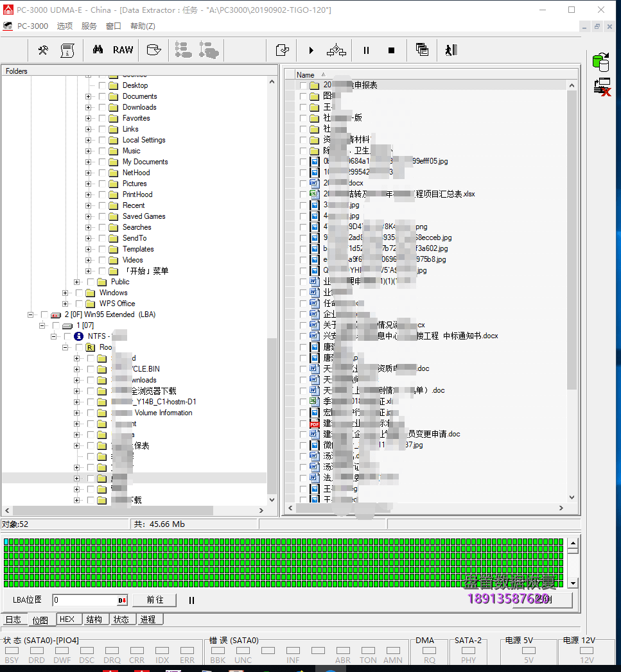Click the disk-with-arrow toolbar icon
This screenshot has width=621, height=672.
(153, 50)
